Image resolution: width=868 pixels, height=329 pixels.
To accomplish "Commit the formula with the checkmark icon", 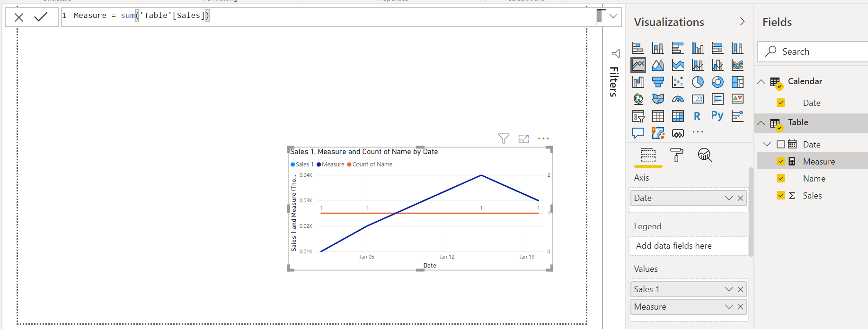I will [41, 17].
